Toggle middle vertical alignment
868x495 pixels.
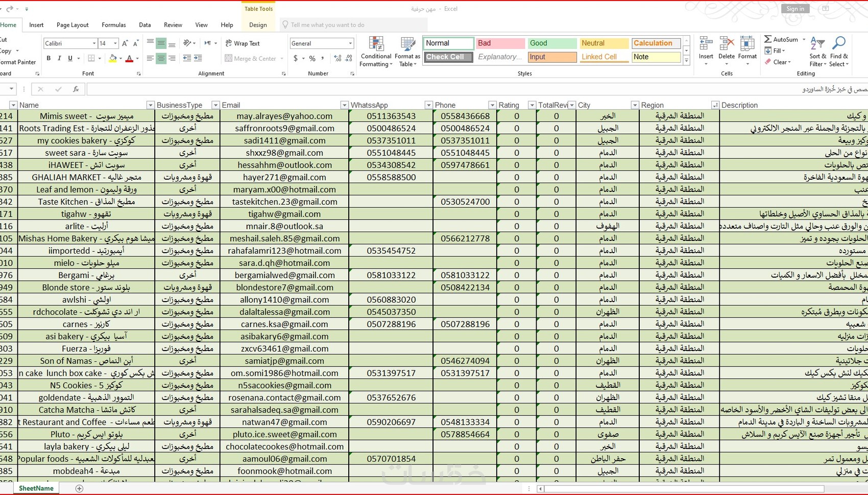point(161,43)
